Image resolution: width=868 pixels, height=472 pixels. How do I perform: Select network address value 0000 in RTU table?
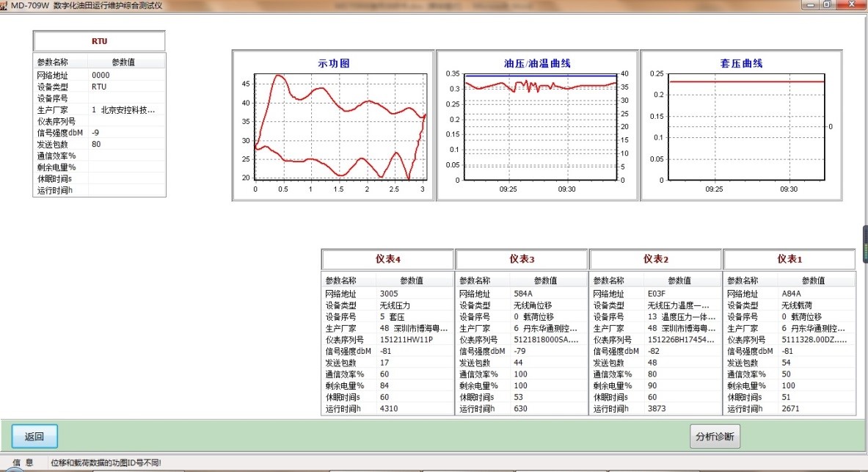coord(101,75)
